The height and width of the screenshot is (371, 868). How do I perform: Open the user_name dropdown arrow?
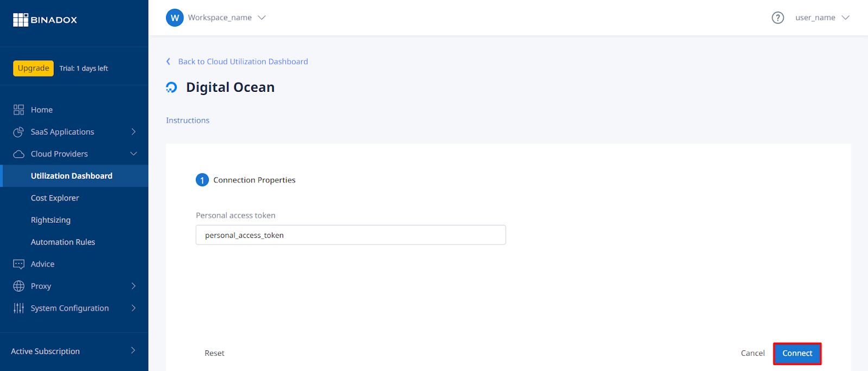click(845, 17)
